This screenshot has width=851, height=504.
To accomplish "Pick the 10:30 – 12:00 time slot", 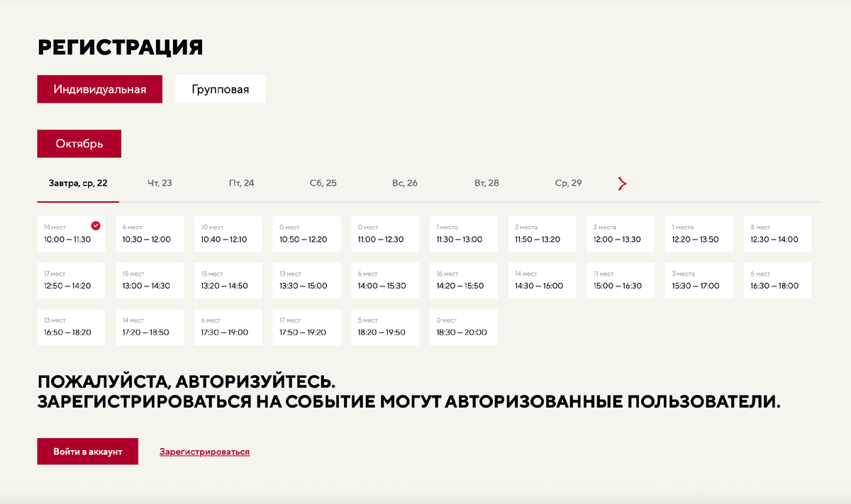I will point(149,234).
